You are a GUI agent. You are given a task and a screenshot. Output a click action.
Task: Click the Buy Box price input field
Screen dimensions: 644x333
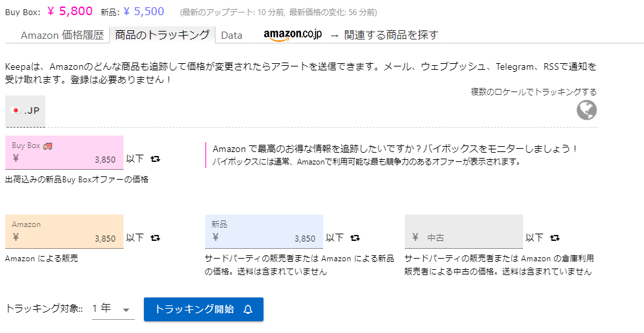[64, 159]
